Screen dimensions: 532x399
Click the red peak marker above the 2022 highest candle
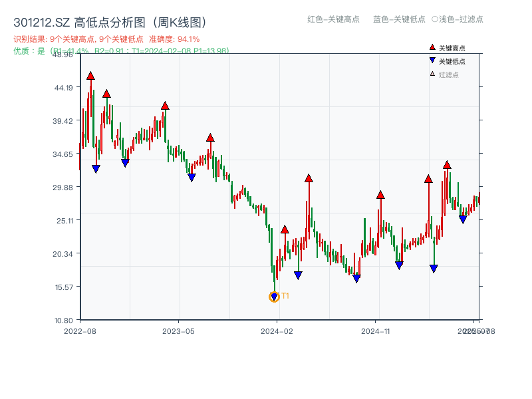click(91, 76)
